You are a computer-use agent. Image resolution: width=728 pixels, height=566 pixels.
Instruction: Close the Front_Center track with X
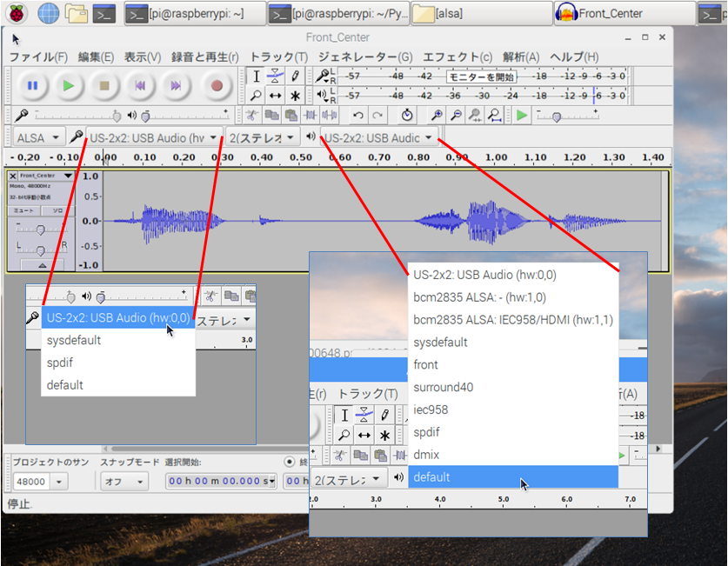tap(13, 176)
